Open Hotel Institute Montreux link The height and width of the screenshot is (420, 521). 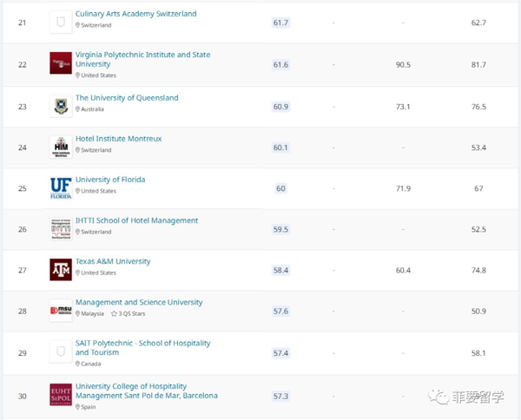119,139
